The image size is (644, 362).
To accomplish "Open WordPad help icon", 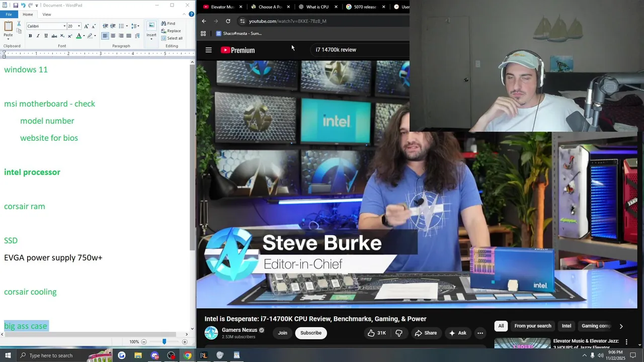I will (192, 14).
